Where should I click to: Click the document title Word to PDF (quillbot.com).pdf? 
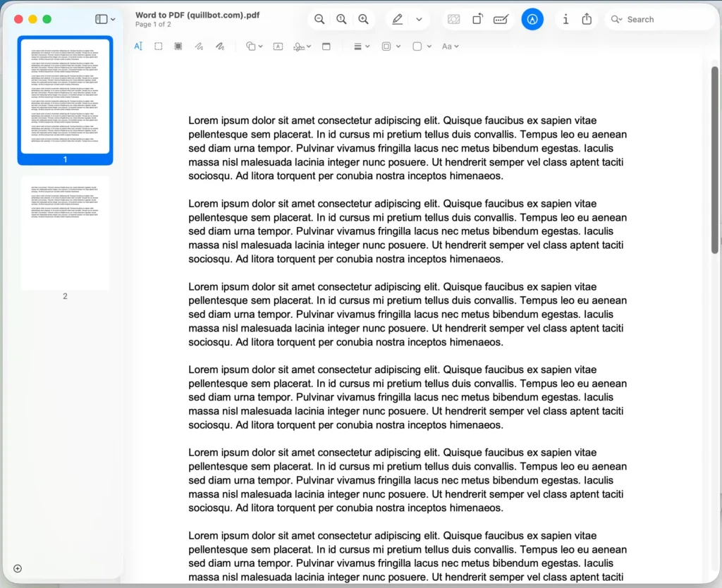[x=197, y=15]
